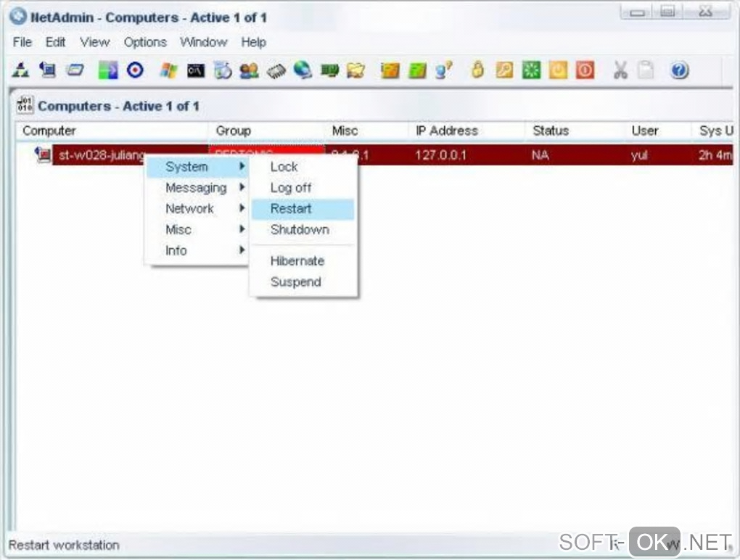Click the red shutdown toolbar icon
740x560 pixels.
[585, 70]
